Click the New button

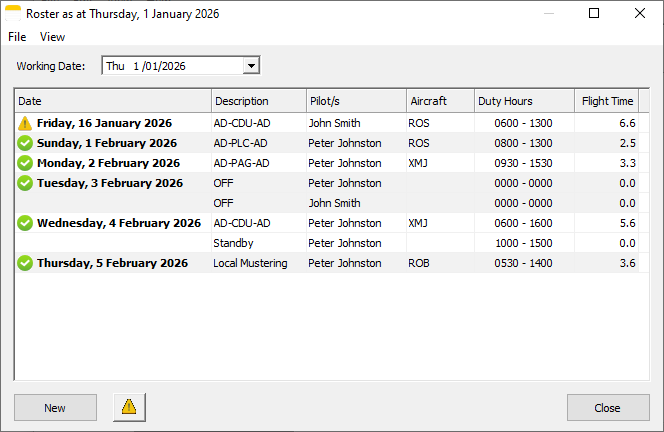click(x=55, y=408)
